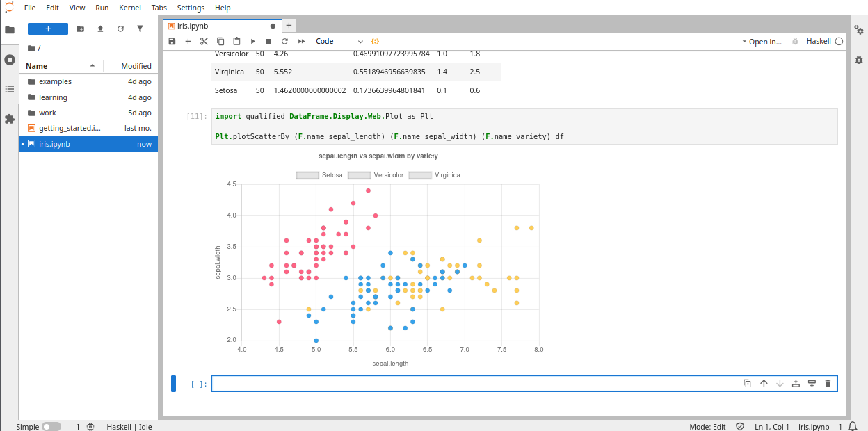This screenshot has width=868, height=431.
Task: Save the notebook with the save icon
Action: [x=172, y=42]
